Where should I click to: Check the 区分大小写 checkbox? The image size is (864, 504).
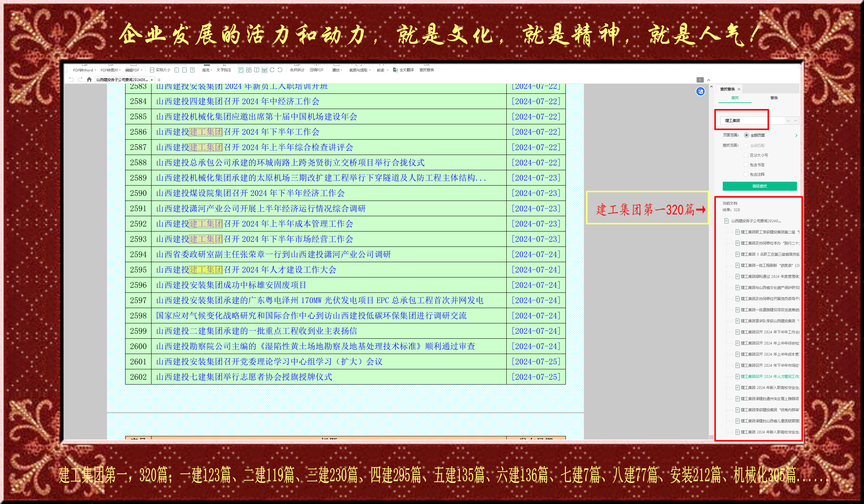(746, 155)
